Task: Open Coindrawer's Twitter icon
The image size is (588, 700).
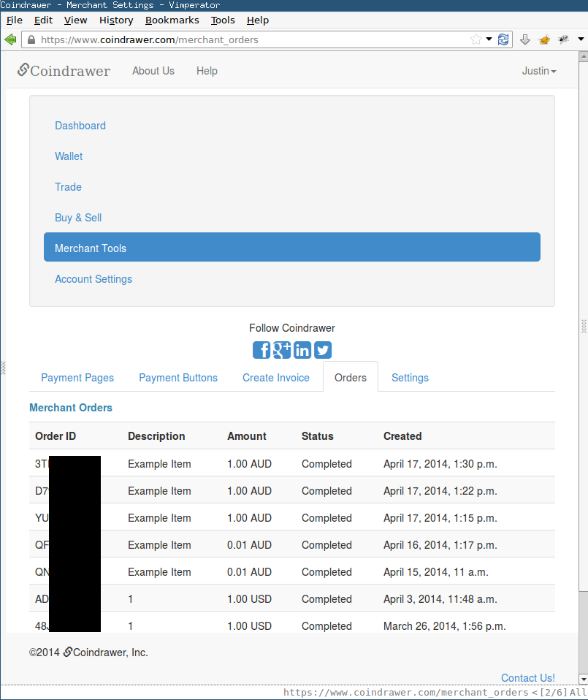Action: (323, 350)
